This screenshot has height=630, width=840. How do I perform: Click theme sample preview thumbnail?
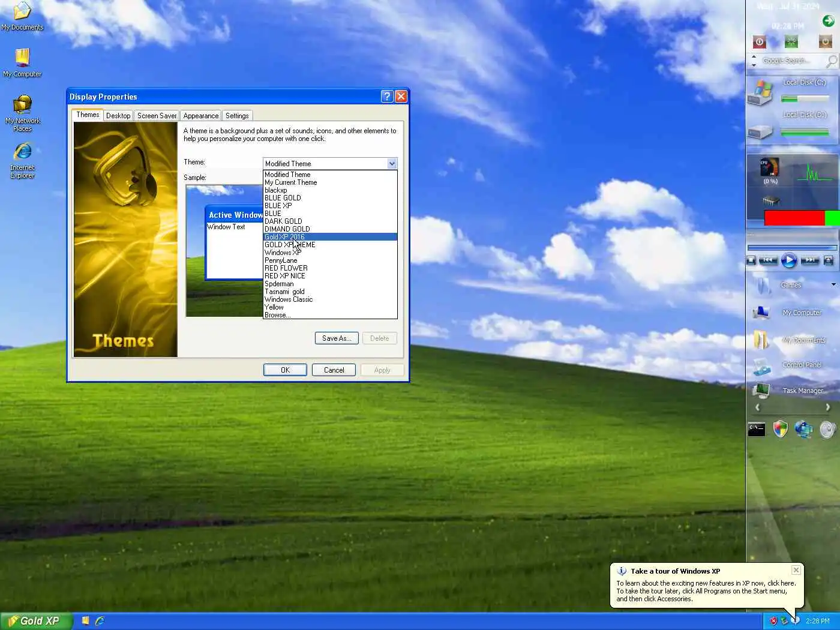[x=224, y=251]
